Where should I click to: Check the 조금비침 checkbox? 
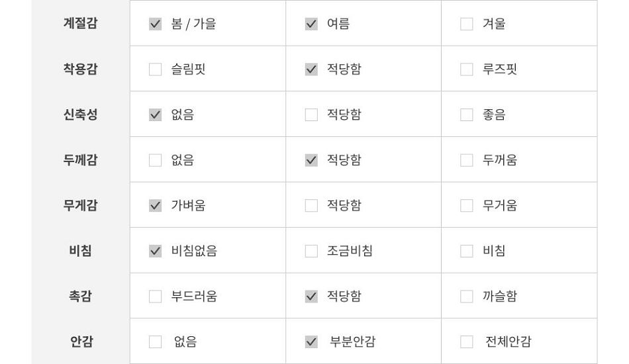point(311,251)
